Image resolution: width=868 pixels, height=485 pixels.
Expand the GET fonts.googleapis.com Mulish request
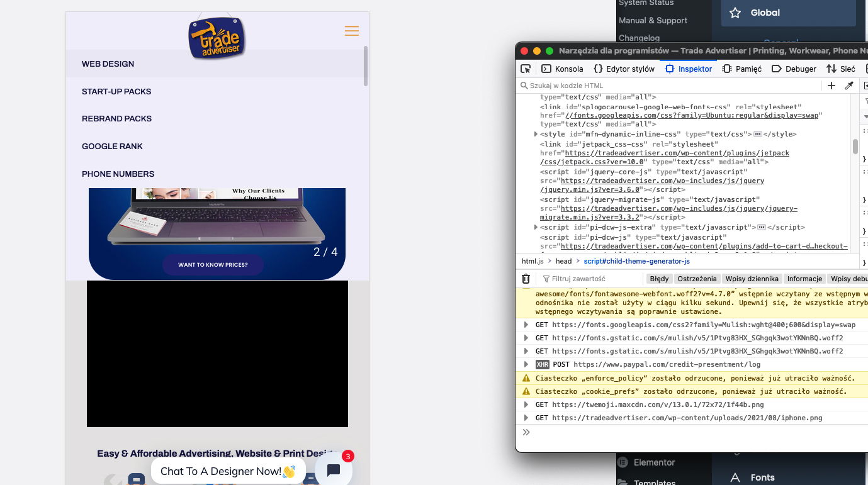point(526,325)
